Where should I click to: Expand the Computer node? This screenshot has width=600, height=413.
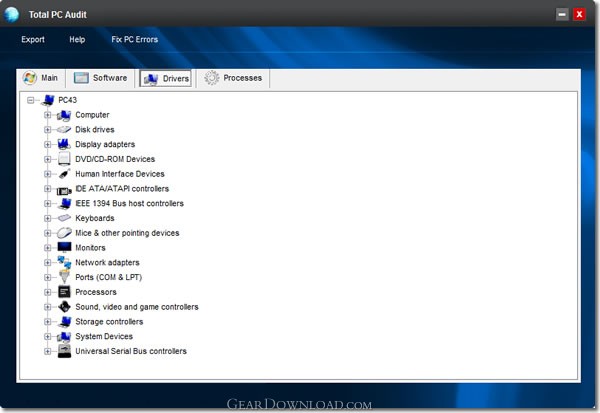47,115
